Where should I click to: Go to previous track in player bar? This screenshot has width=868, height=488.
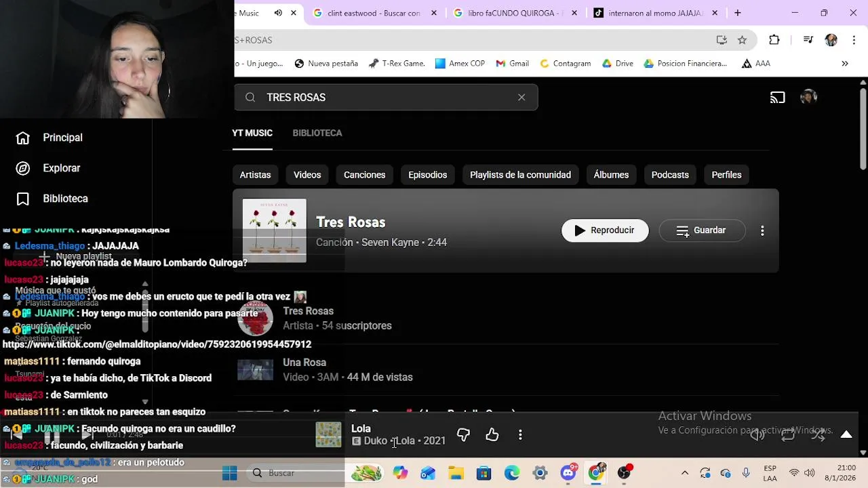pyautogui.click(x=16, y=434)
